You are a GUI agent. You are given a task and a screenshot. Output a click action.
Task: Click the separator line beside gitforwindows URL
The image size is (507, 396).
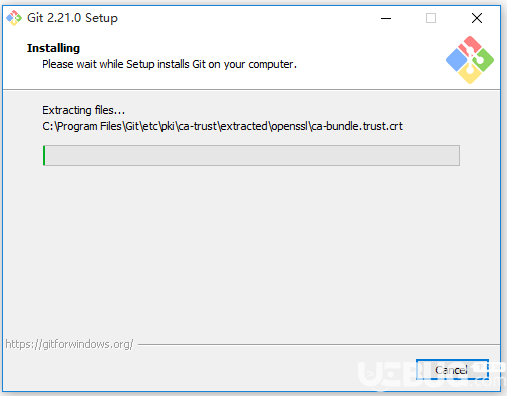(319, 344)
